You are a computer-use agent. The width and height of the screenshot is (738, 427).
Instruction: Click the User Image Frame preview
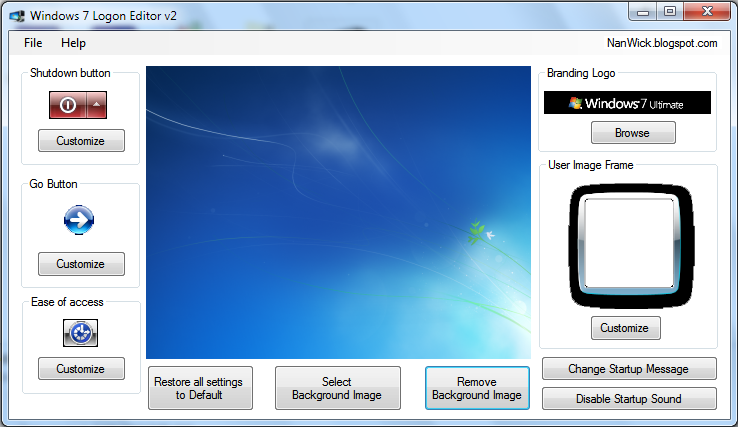(631, 245)
